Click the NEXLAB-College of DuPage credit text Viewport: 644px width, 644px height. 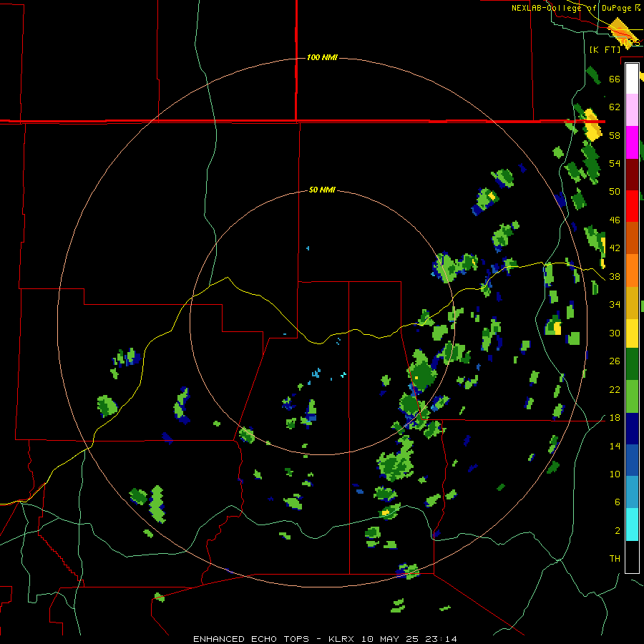coord(576,8)
